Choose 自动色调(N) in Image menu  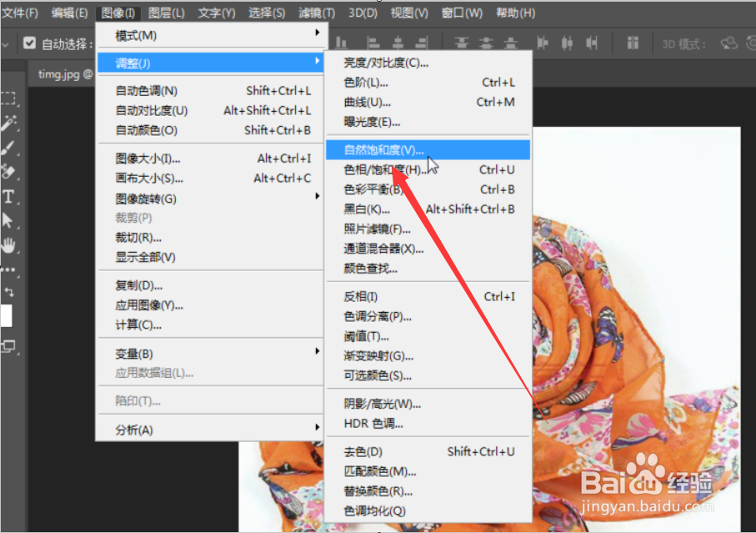tap(211, 91)
